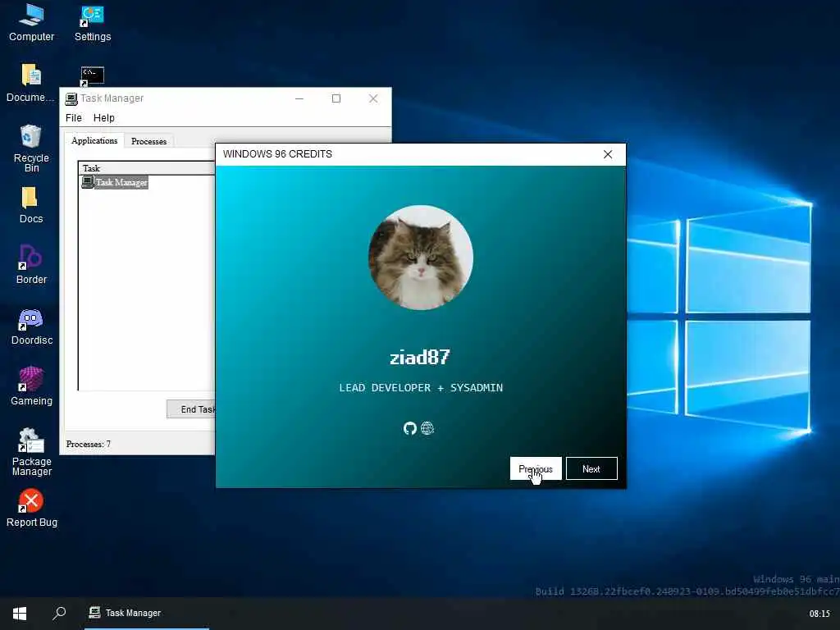
Task: Open the Documents folder icon
Action: point(30,83)
